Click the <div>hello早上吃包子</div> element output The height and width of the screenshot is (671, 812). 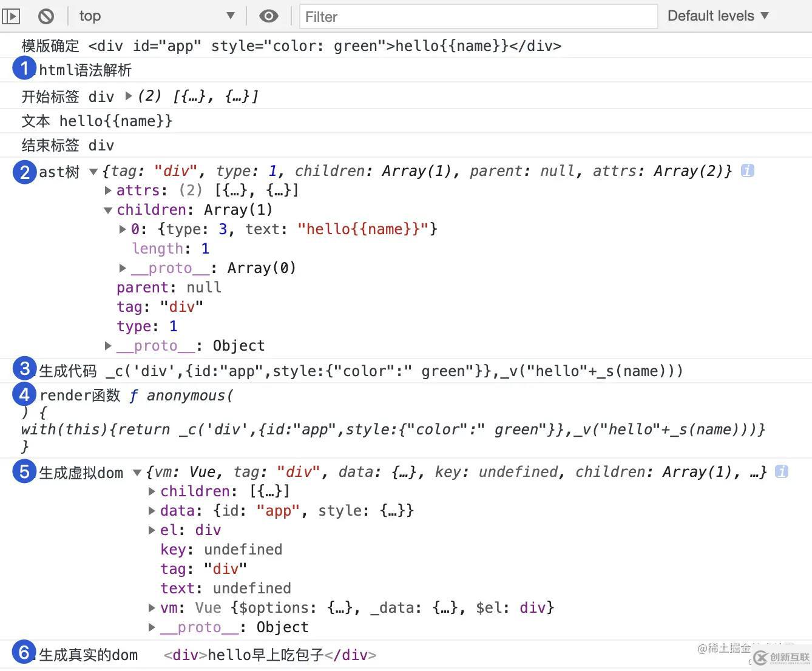(270, 655)
